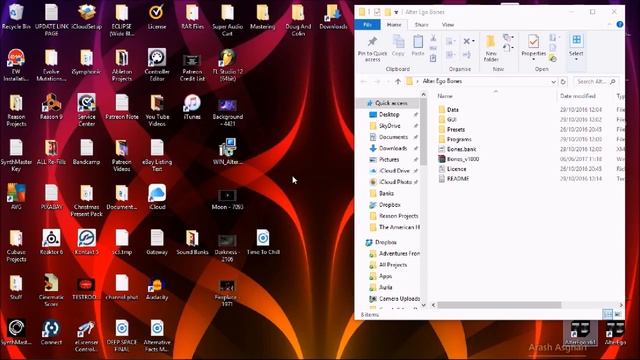Select the Presets folder in file list
Image resolution: width=640 pixels, height=360 pixels.
point(456,129)
